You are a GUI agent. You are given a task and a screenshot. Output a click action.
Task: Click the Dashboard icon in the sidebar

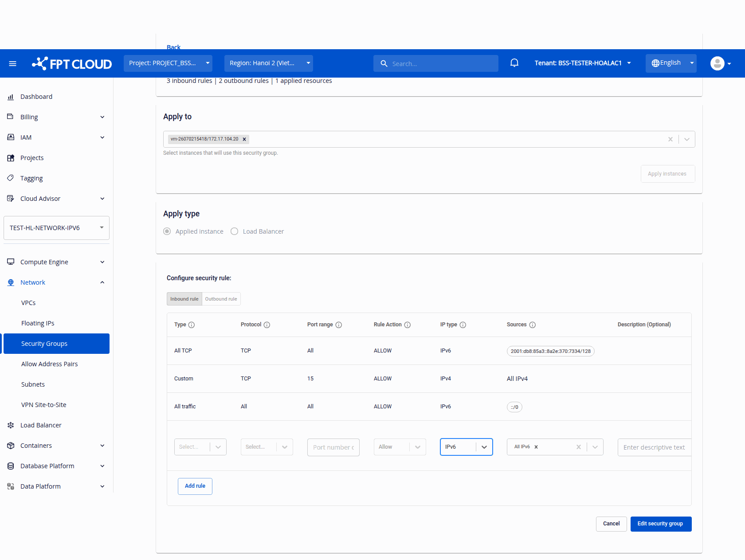[x=11, y=97]
